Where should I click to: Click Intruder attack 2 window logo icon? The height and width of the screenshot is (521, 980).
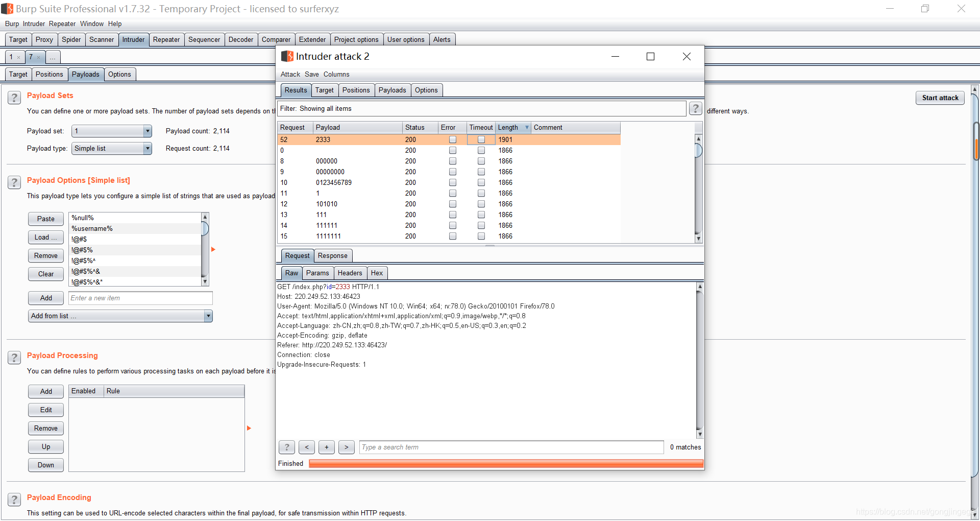click(287, 56)
